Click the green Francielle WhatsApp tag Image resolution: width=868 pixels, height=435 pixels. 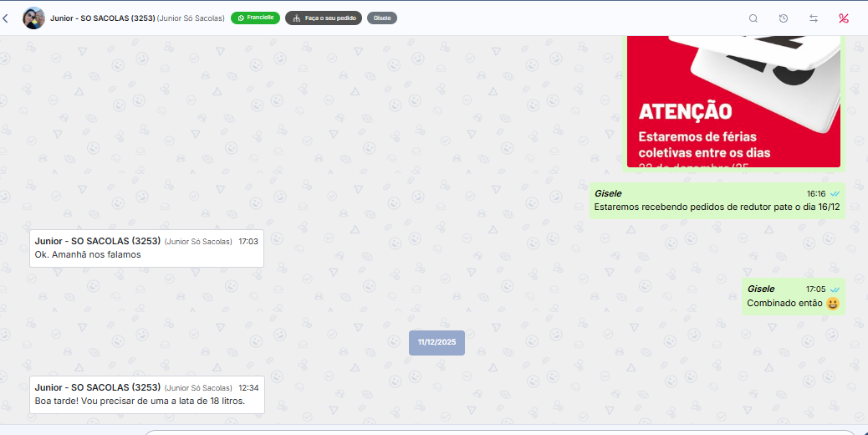(255, 18)
